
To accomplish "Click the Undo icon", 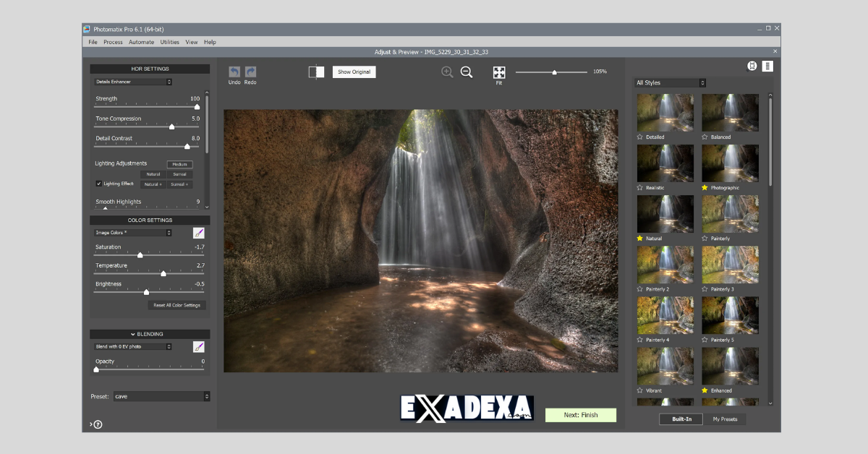I will pos(234,72).
